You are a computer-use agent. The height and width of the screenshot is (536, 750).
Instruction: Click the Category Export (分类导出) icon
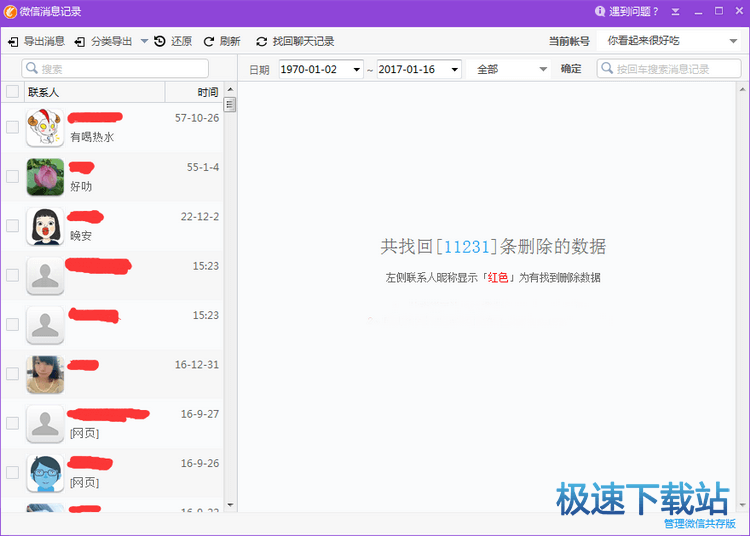pos(79,42)
